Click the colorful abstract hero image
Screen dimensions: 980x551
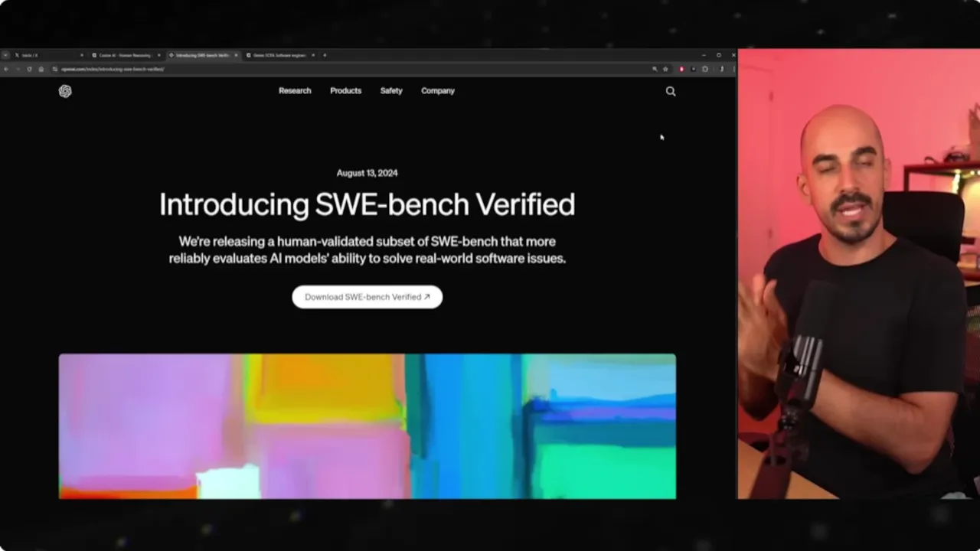pos(367,426)
